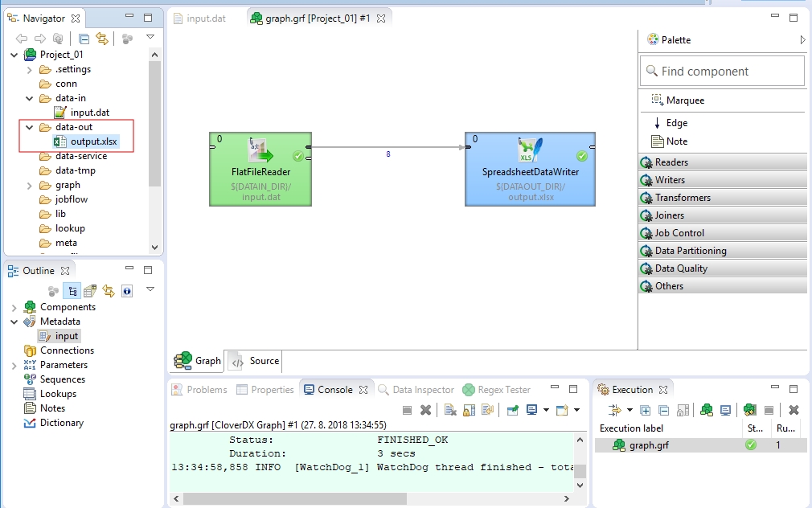The image size is (812, 508).
Task: Select Marquee tool in Palette
Action: point(678,100)
